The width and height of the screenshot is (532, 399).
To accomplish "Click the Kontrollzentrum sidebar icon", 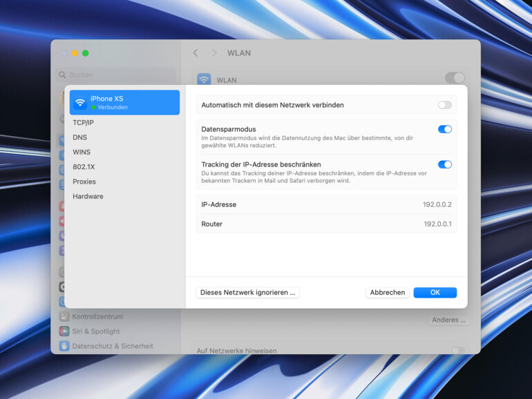I will tap(64, 317).
